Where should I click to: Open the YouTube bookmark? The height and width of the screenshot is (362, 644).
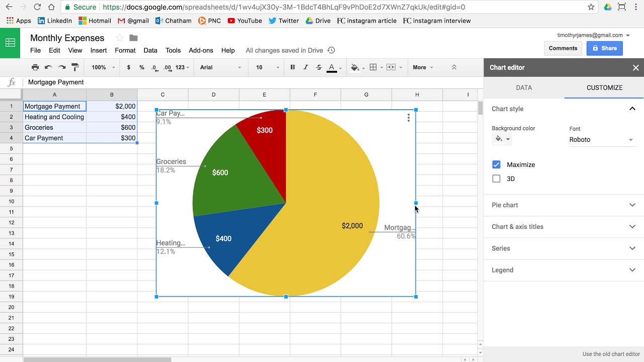click(x=245, y=21)
